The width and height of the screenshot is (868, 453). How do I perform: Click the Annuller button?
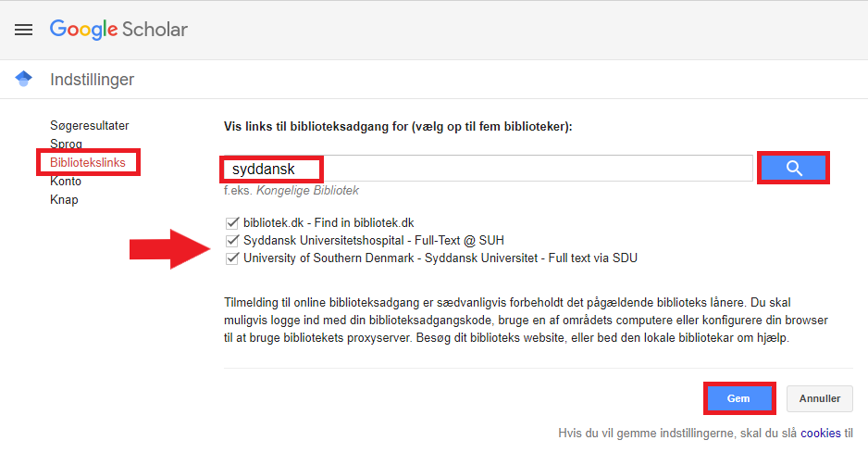(819, 398)
